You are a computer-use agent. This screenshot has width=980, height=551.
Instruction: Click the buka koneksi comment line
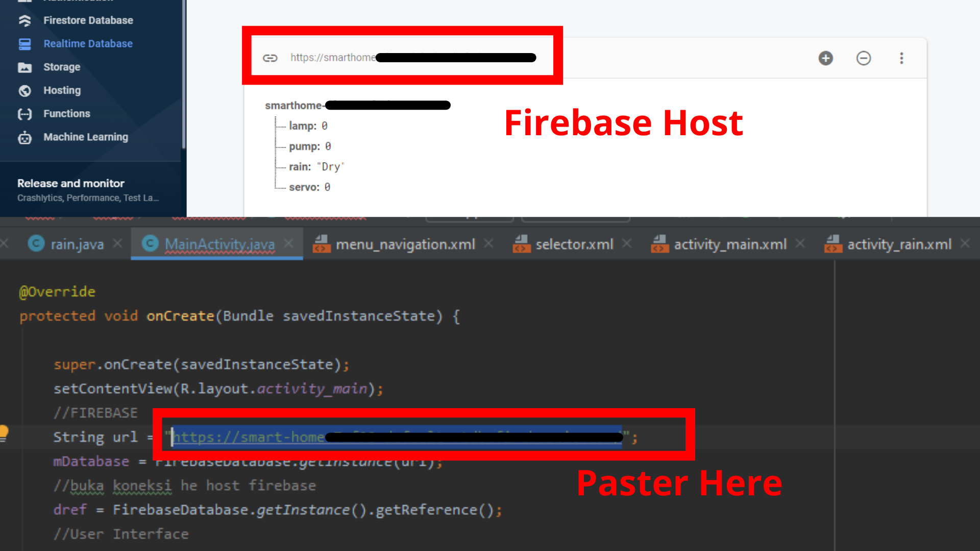185,486
